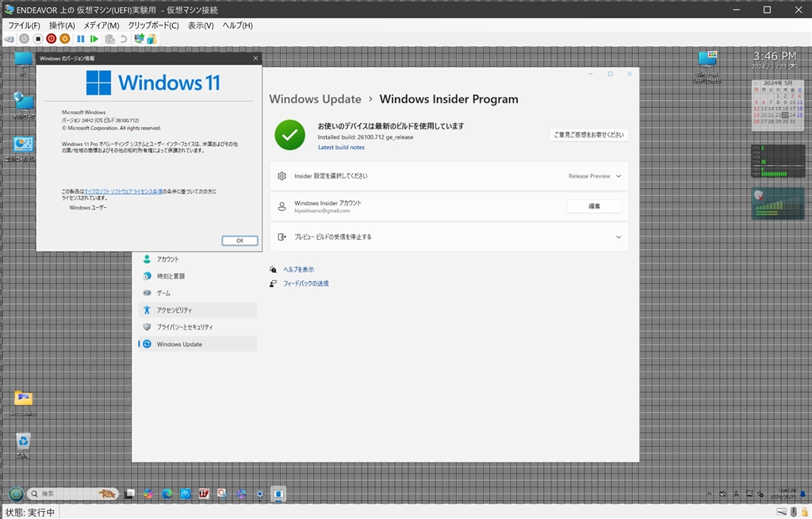This screenshot has width=812, height=519.
Task: Select アカウント in Settings sidebar
Action: pos(197,259)
